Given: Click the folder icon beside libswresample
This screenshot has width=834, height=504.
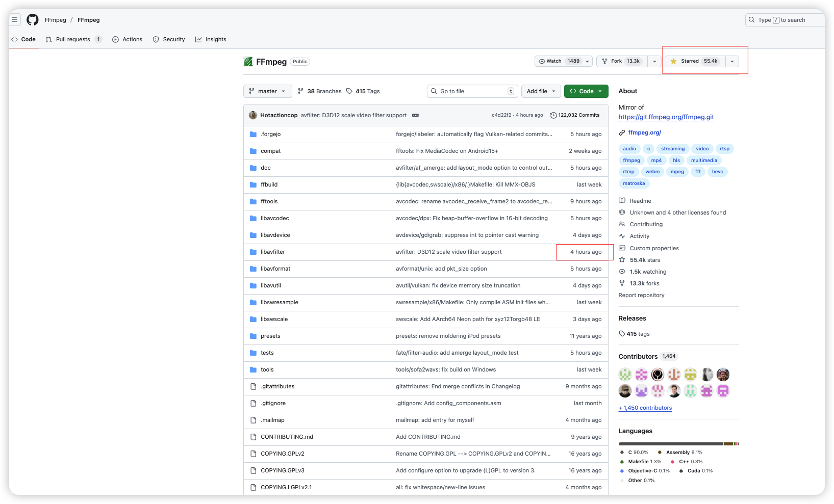Looking at the screenshot, I should (253, 302).
